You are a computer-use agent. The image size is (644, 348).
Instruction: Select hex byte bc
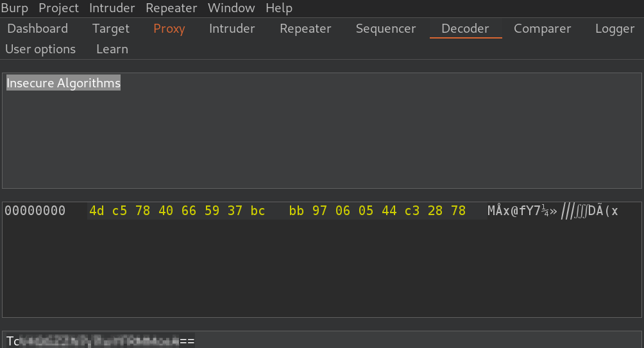point(258,211)
